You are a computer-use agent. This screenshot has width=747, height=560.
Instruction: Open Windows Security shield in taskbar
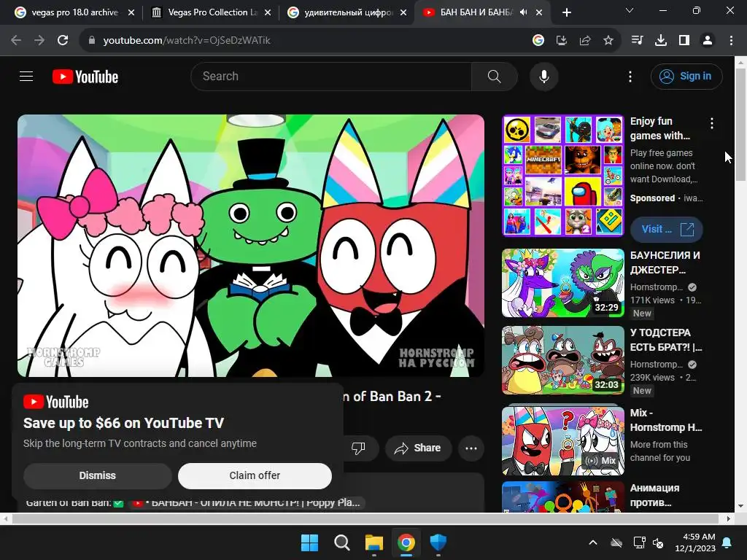pyautogui.click(x=438, y=542)
